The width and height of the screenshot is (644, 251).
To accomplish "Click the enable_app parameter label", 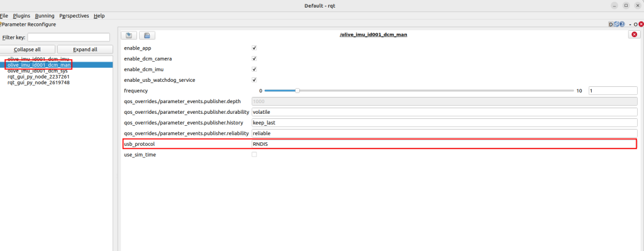I will point(138,48).
